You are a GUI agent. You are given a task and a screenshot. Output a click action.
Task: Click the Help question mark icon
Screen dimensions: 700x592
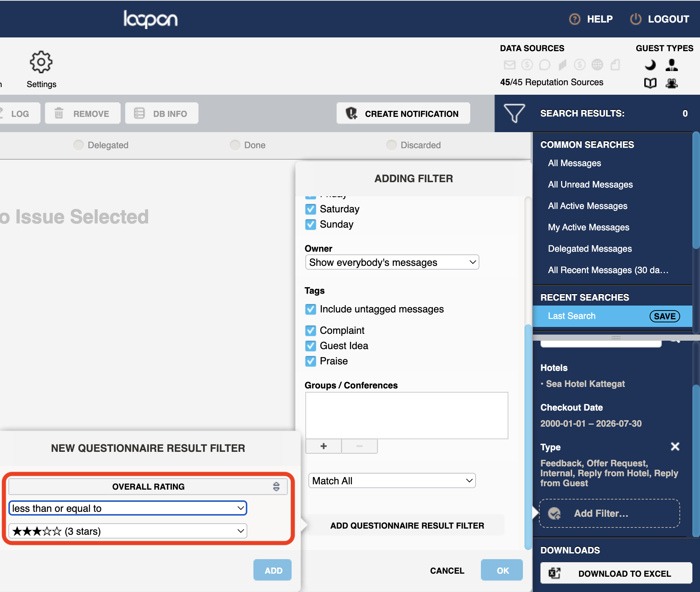click(574, 19)
